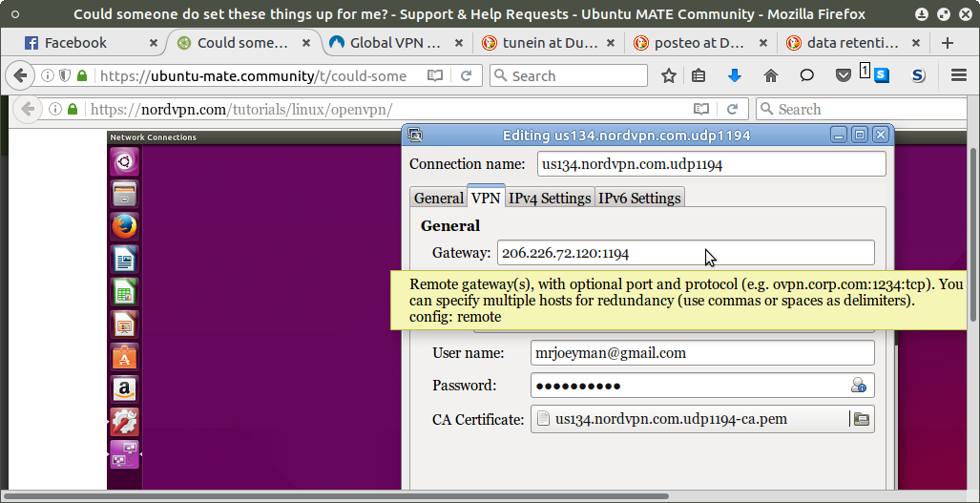
Task: Switch to the Global VPN tab
Action: click(x=395, y=43)
